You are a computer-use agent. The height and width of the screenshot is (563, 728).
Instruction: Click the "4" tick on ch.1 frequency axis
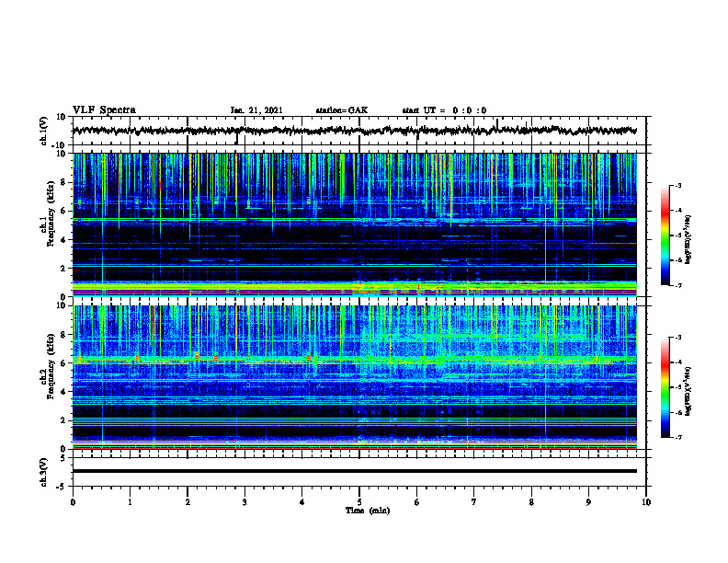click(63, 240)
